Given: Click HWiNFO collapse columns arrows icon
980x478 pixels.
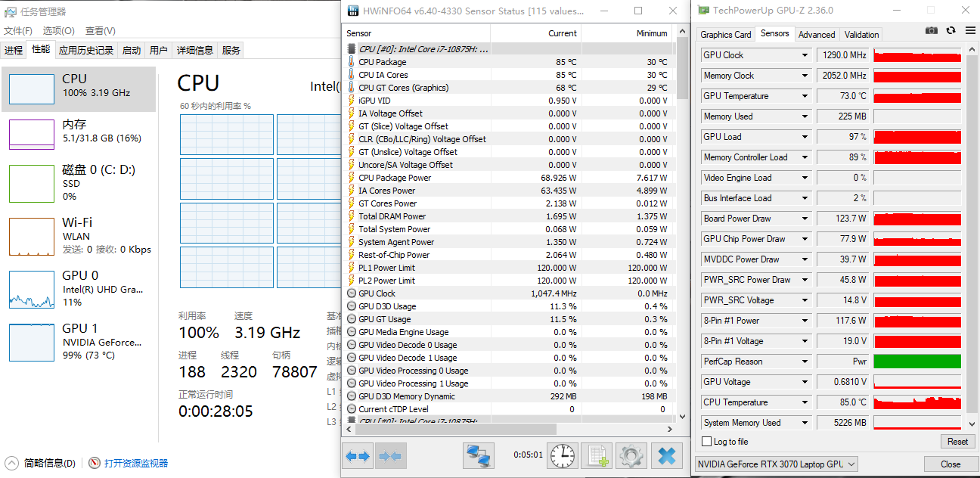Looking at the screenshot, I should coord(391,456).
